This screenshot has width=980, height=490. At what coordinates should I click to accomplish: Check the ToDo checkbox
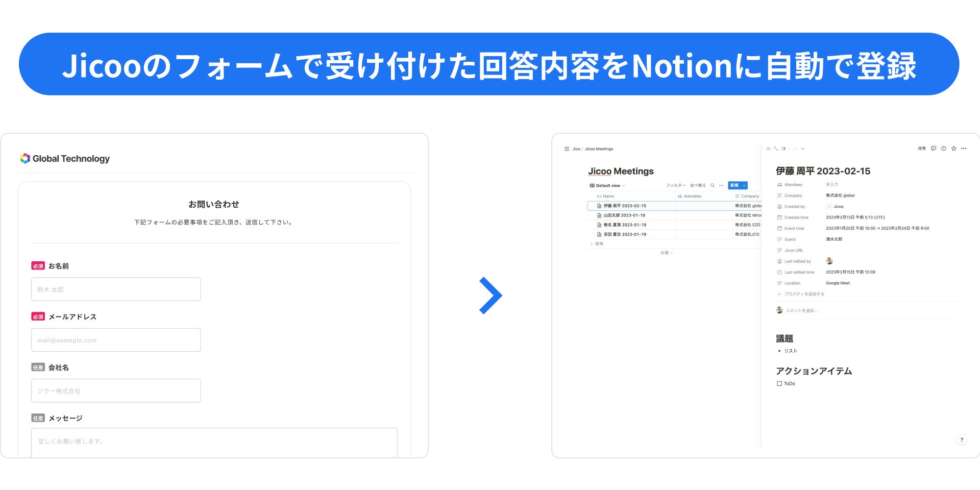[779, 383]
